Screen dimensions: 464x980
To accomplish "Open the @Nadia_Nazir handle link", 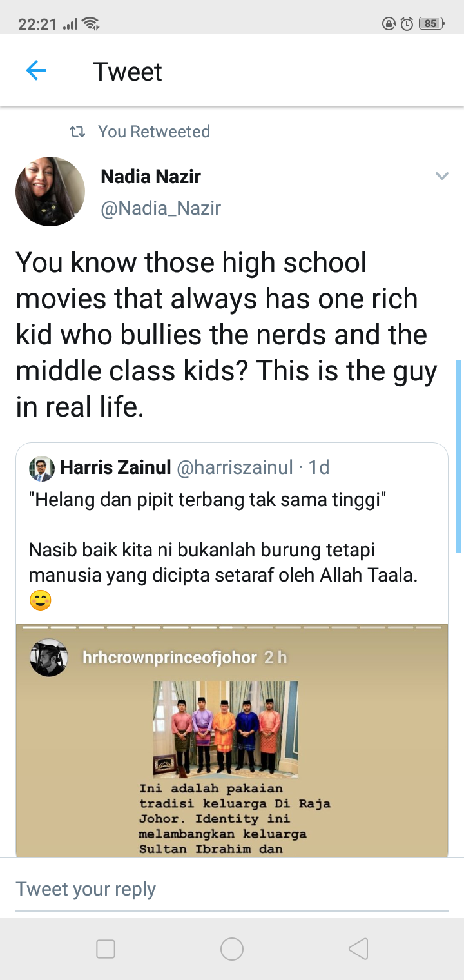I will (160, 208).
